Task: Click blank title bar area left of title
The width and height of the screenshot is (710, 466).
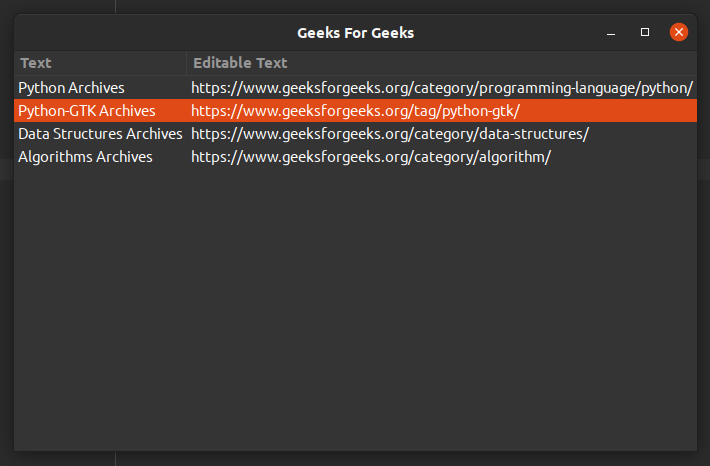Action: click(150, 33)
